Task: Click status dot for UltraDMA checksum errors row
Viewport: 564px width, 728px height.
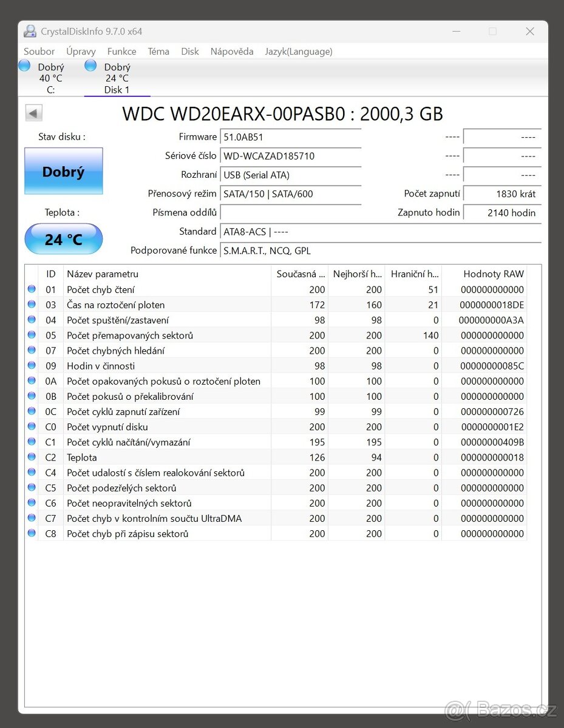Action: [x=32, y=518]
